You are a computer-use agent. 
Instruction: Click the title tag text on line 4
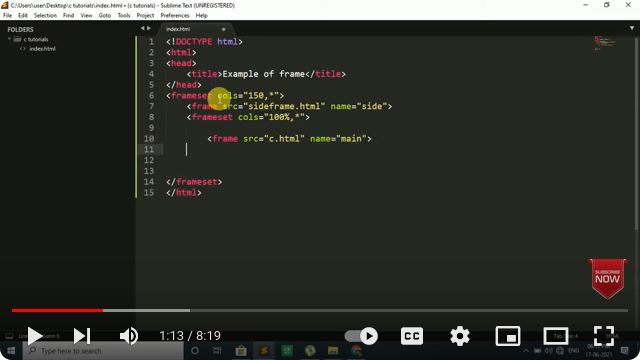click(204, 74)
